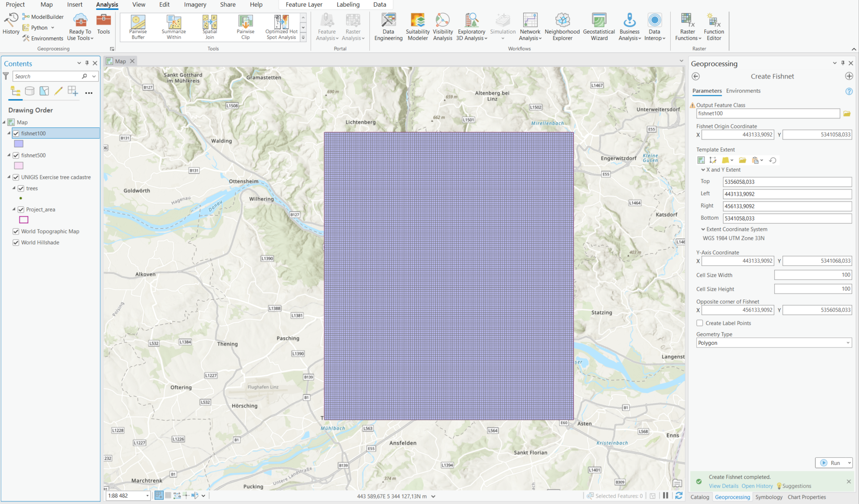Browse for an Output Feature Class location

[847, 113]
